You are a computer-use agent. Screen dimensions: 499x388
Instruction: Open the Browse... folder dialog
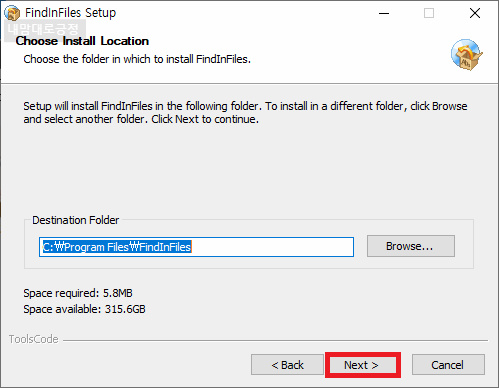point(410,246)
